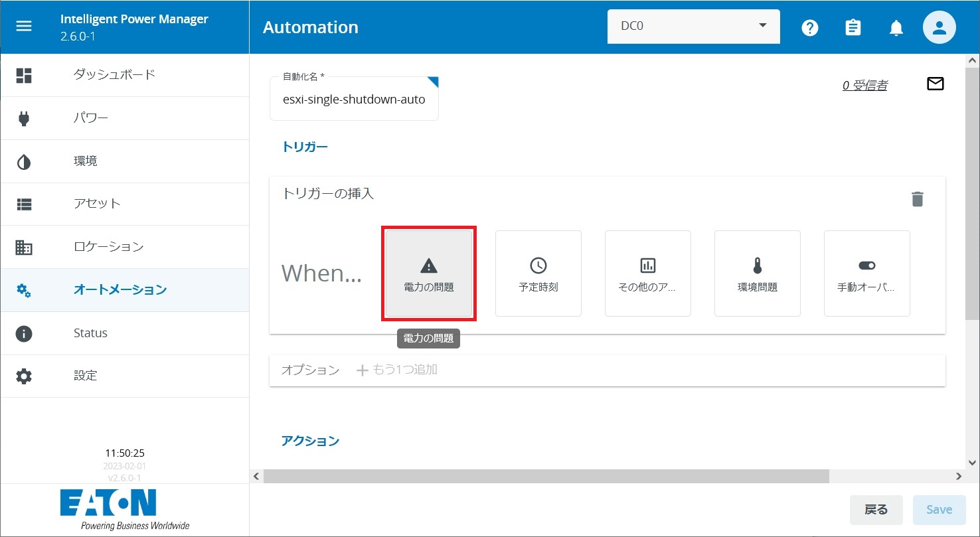980x537 pixels.
Task: Open the hamburger navigation menu
Action: point(24,27)
